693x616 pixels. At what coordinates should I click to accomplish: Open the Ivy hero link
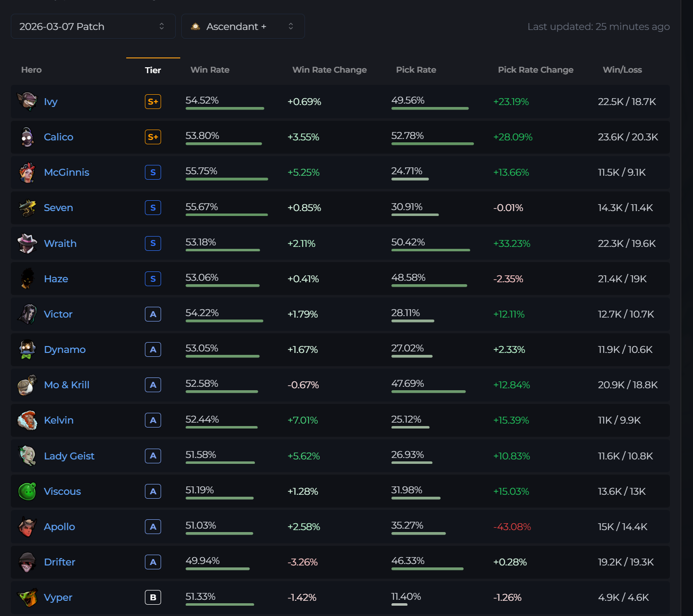51,102
